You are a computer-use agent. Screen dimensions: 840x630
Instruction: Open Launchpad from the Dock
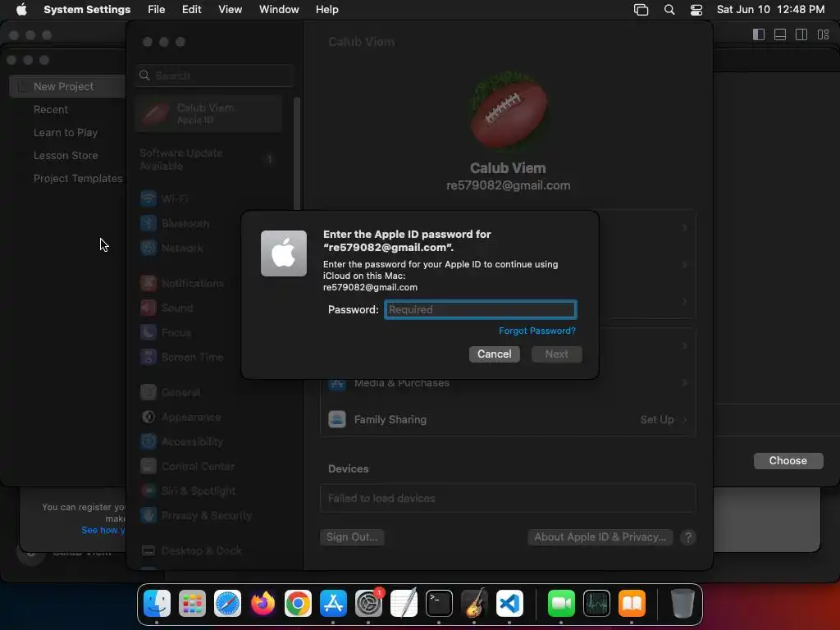[x=192, y=604]
